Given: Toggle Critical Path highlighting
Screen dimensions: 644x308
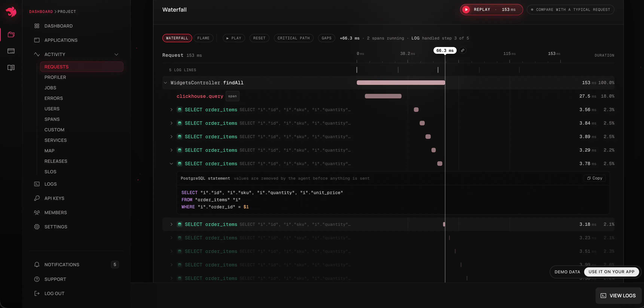Looking at the screenshot, I should [x=294, y=38].
